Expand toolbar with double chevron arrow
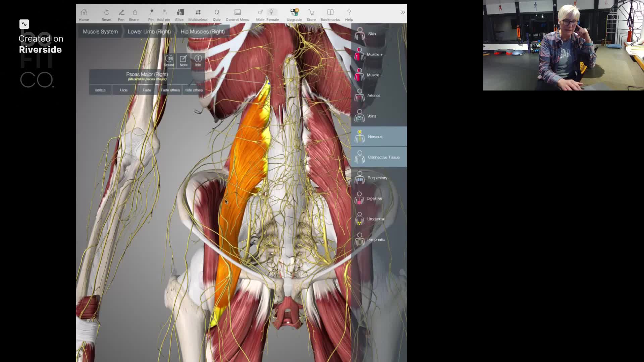This screenshot has width=644, height=362. pyautogui.click(x=402, y=12)
